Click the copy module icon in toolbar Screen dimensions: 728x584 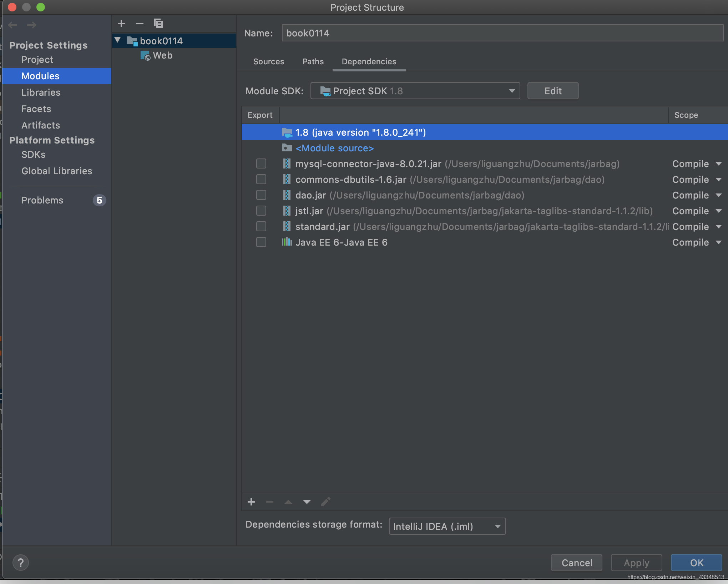tap(158, 22)
